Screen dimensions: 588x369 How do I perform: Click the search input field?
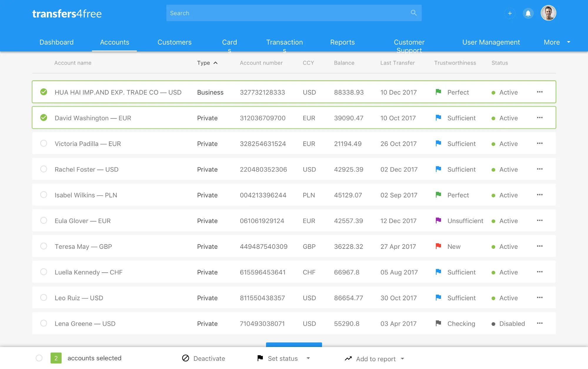[x=294, y=13]
